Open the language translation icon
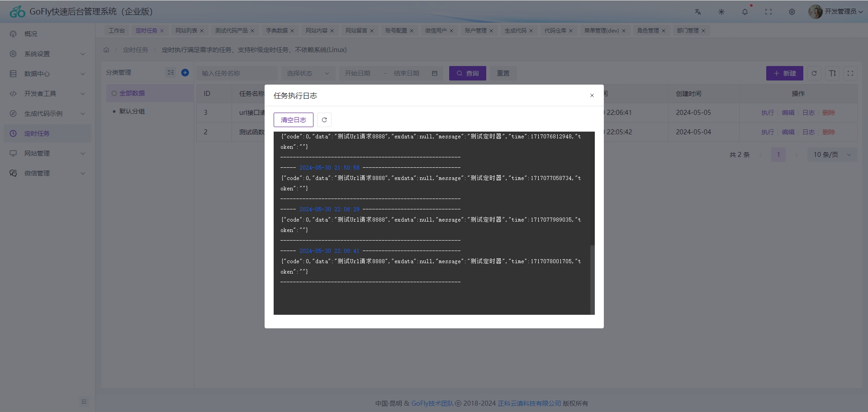This screenshot has height=412, width=868. pos(698,12)
